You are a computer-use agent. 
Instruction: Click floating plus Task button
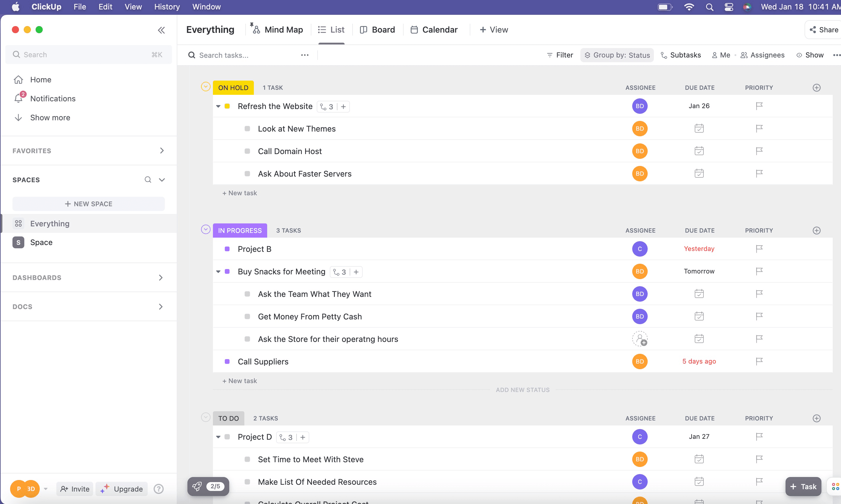pos(803,486)
